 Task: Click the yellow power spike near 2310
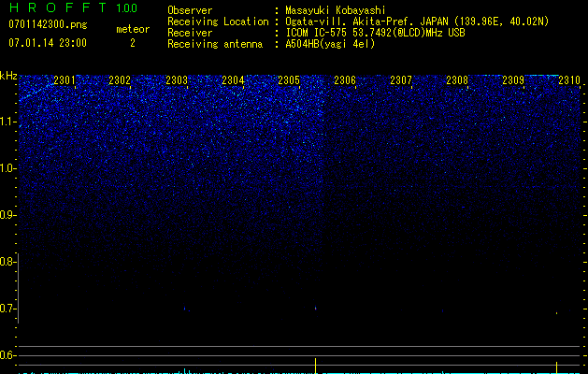(556, 367)
